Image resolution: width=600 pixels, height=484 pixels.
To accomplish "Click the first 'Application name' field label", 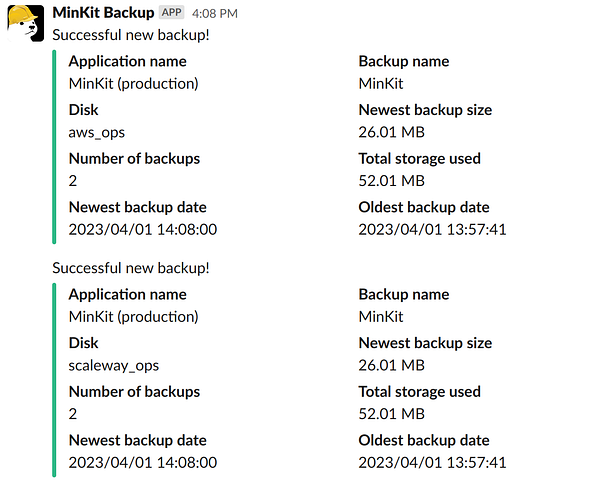I will tap(127, 61).
